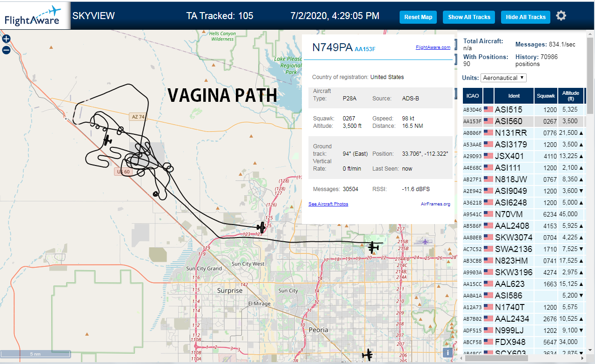Image resolution: width=595 pixels, height=364 pixels.
Task: Click US flag icon in AB3D46 row
Action: pos(488,110)
